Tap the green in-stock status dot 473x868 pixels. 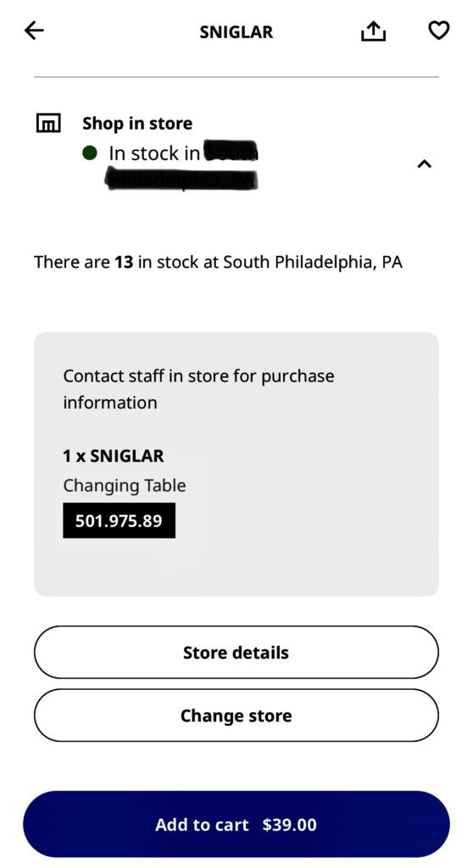[90, 153]
